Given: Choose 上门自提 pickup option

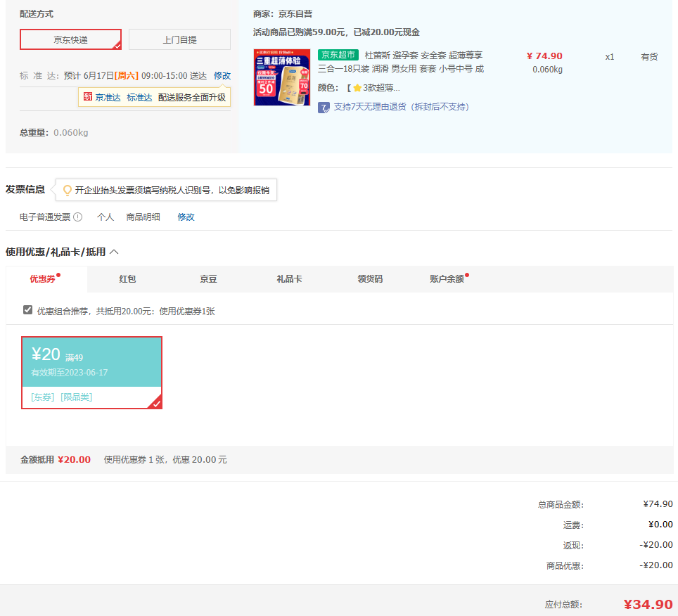Looking at the screenshot, I should 179,40.
